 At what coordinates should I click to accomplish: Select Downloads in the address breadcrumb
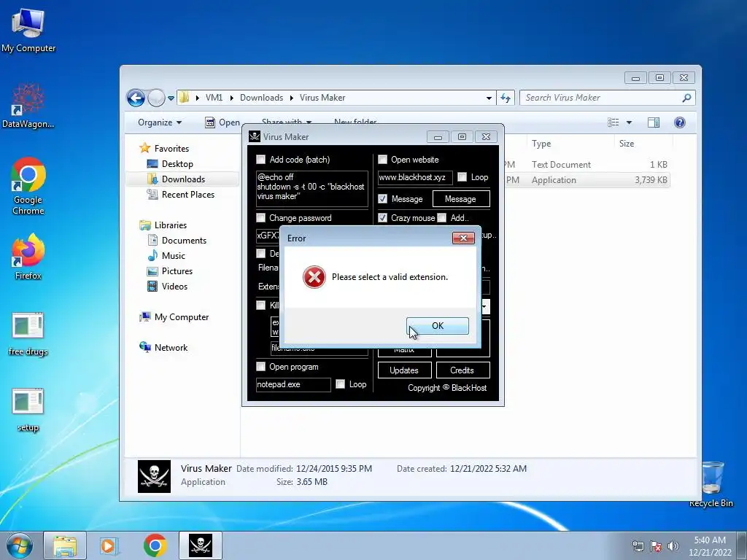click(x=262, y=98)
